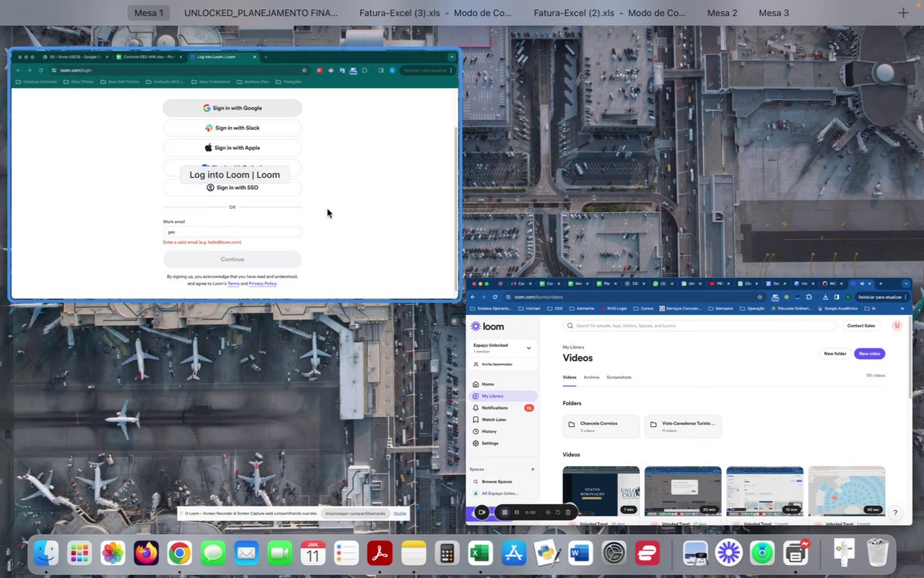Open Notes from the Dock
This screenshot has width=924, height=578.
pos(414,553)
